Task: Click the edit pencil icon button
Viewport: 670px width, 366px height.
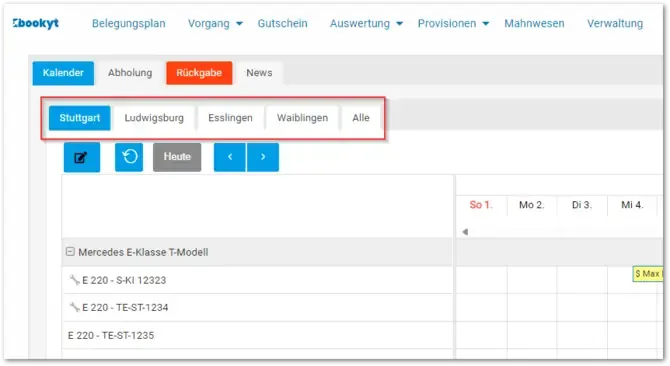Action: [x=82, y=157]
